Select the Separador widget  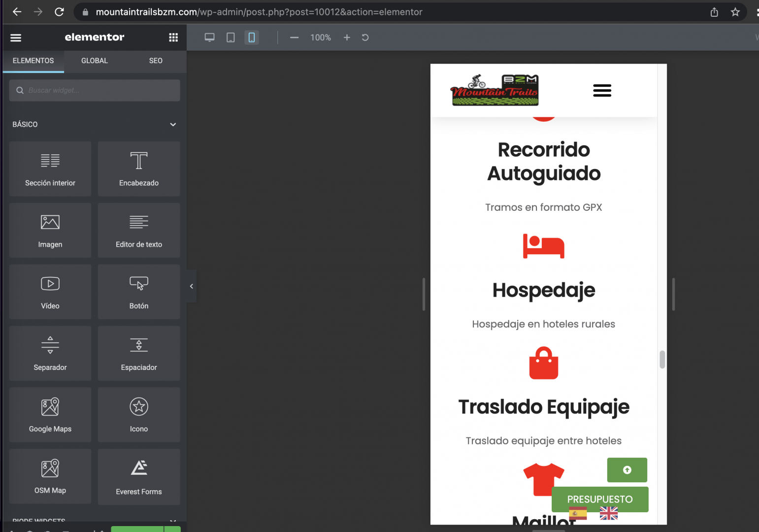50,353
